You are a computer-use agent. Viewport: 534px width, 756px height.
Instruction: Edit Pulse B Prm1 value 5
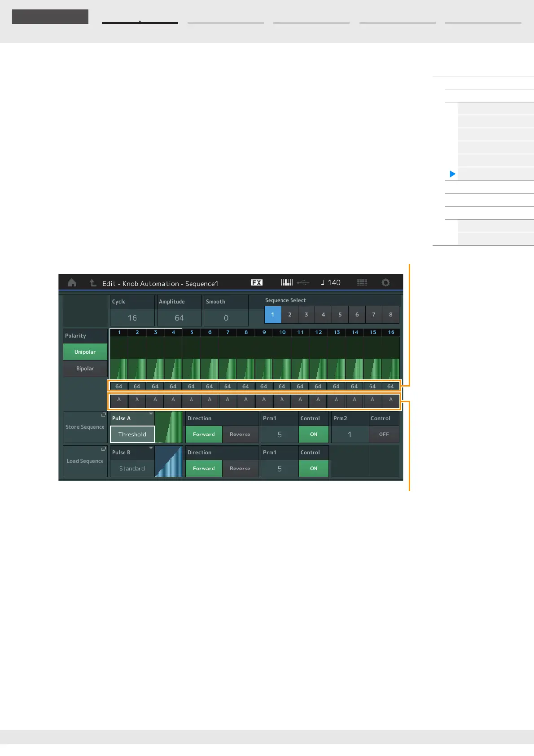point(280,468)
